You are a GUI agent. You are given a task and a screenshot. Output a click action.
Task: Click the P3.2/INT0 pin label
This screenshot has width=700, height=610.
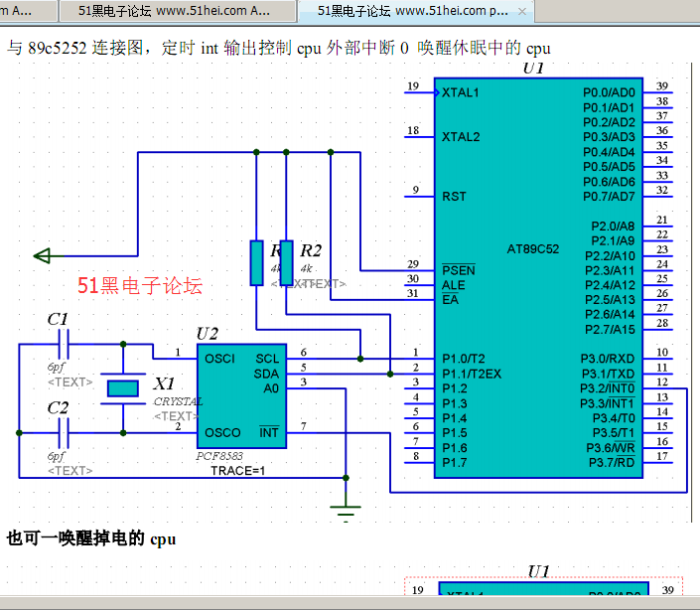[x=607, y=388]
